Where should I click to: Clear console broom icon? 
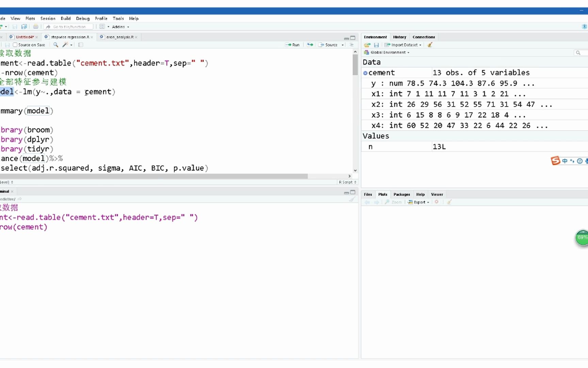352,199
